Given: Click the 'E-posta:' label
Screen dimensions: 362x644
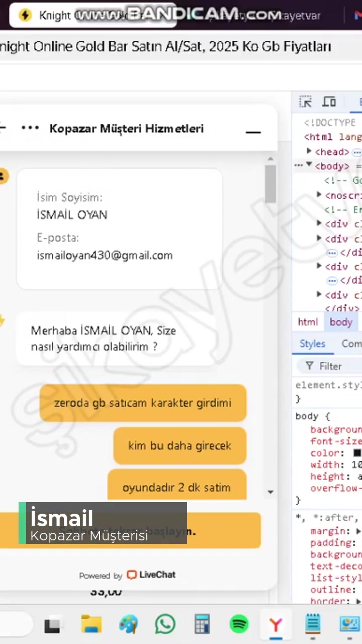Looking at the screenshot, I should point(58,237).
